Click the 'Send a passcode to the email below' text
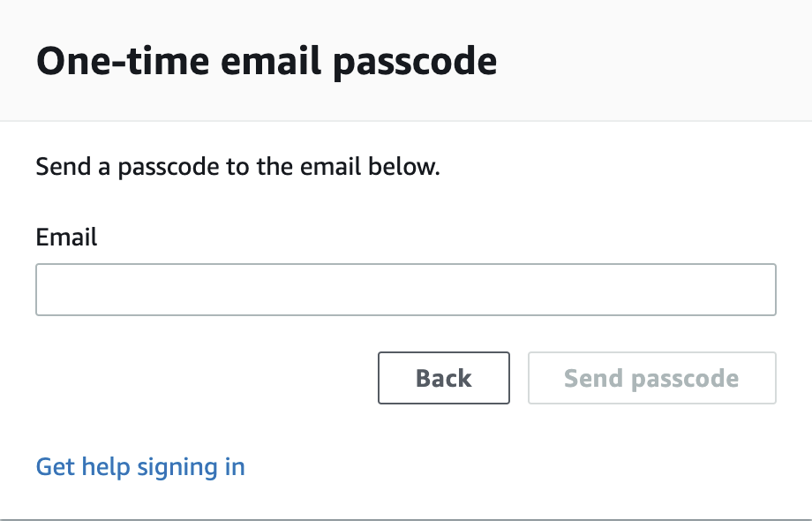812x521 pixels. coord(237,167)
